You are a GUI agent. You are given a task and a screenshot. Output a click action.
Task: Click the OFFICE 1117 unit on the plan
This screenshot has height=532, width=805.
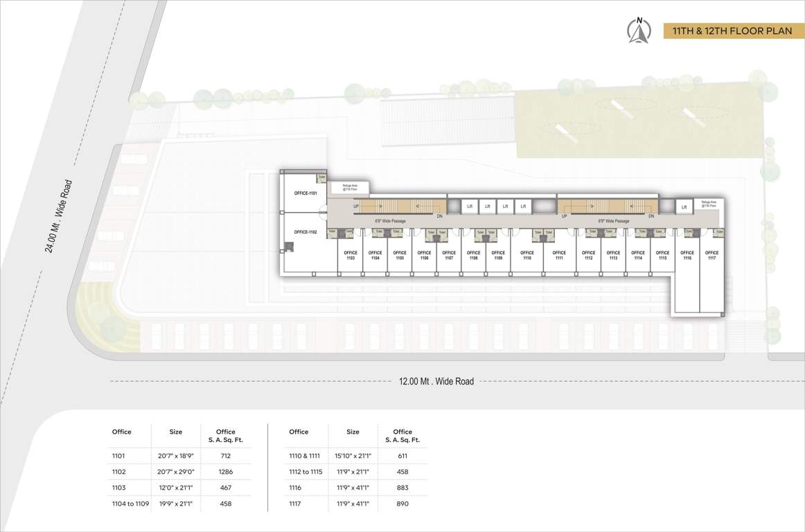tap(711, 256)
